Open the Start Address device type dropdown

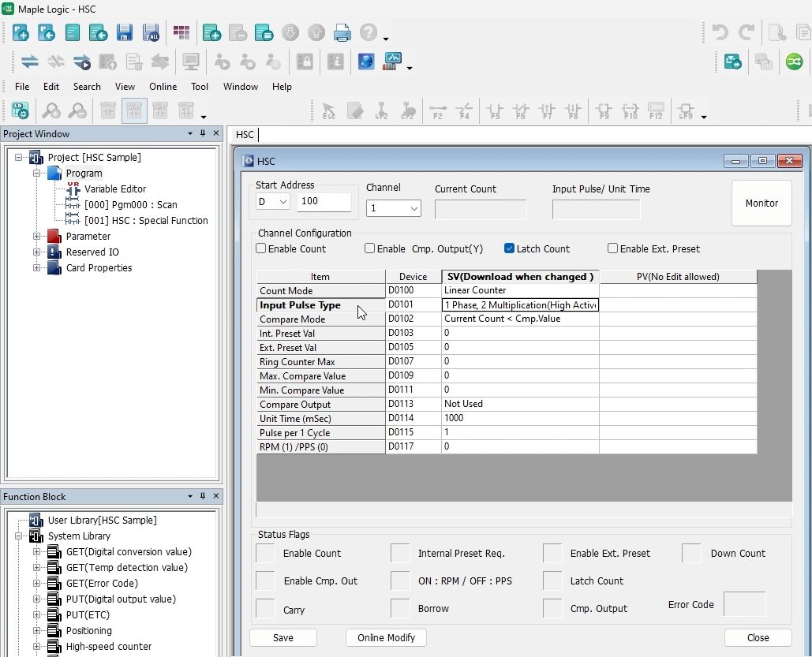click(x=273, y=202)
